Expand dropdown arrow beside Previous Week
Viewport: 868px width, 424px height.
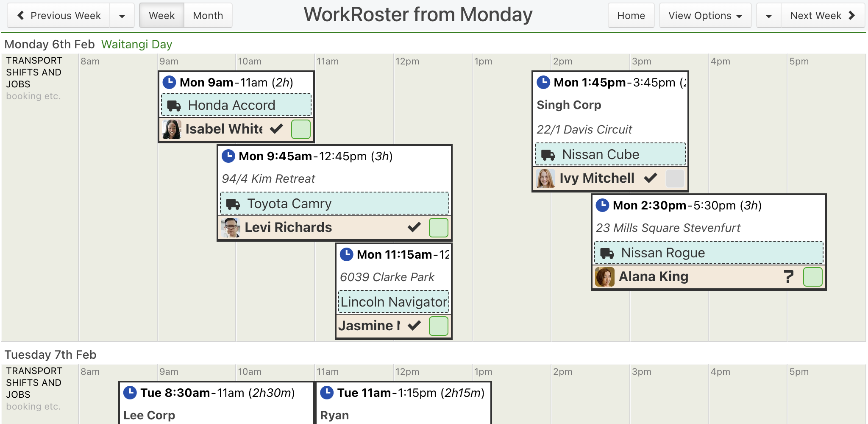coord(122,16)
